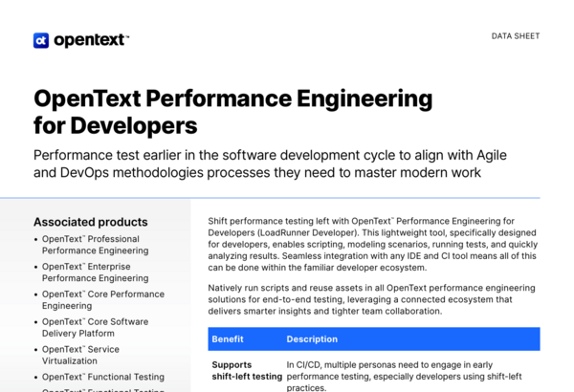This screenshot has width=574, height=392.
Task: Click the subtitle about Agile and DevOps
Action: [x=270, y=163]
